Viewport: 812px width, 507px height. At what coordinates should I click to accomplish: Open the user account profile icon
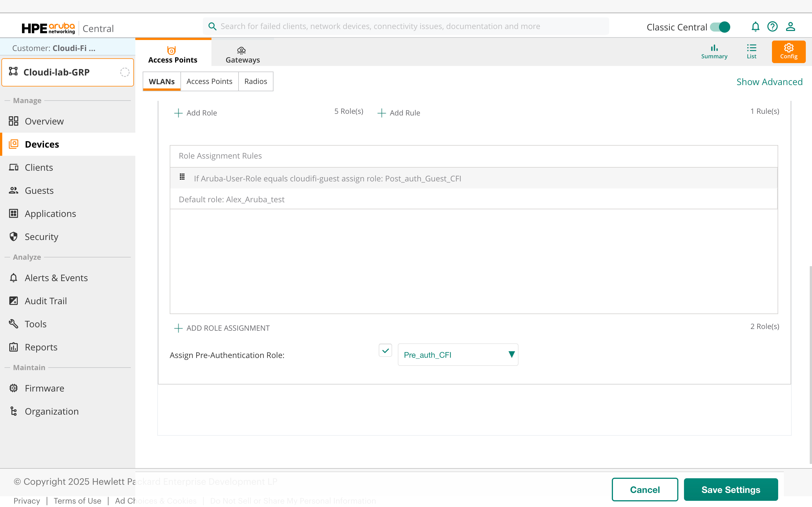point(790,26)
